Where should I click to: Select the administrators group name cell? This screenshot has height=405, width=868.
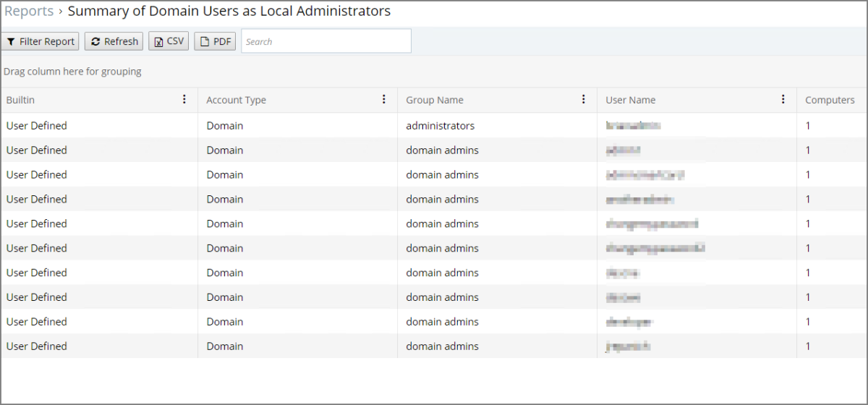click(x=440, y=126)
